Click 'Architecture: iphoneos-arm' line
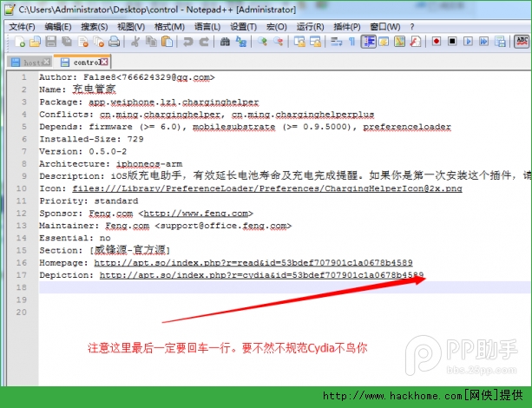This screenshot has height=408, width=532. [x=110, y=164]
